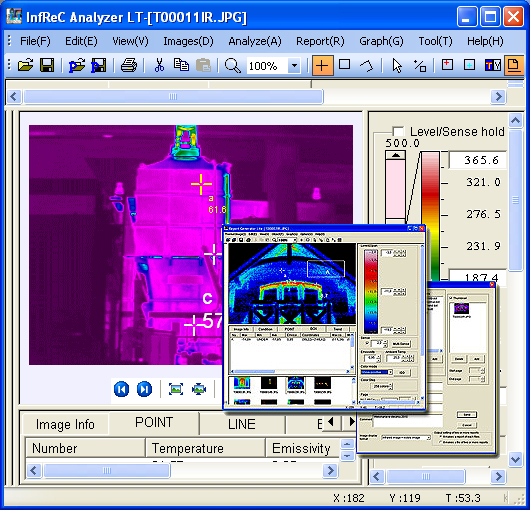Screen dimensions: 530x510
Task: Click the Number column header
Action: pos(85,448)
